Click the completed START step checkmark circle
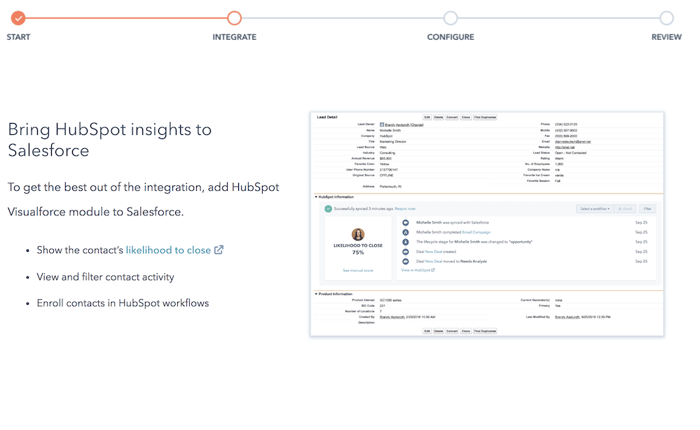Screen dimensions: 700x430 [18, 18]
